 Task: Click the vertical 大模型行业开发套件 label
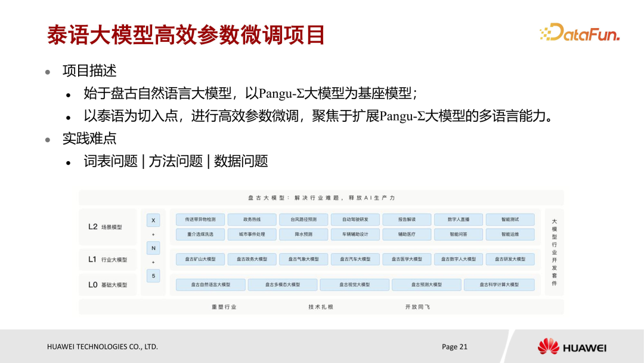tap(554, 253)
